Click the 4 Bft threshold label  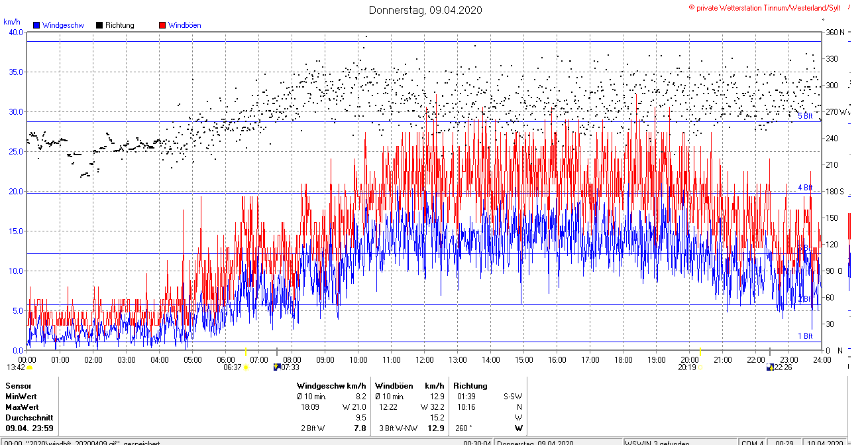(x=805, y=188)
